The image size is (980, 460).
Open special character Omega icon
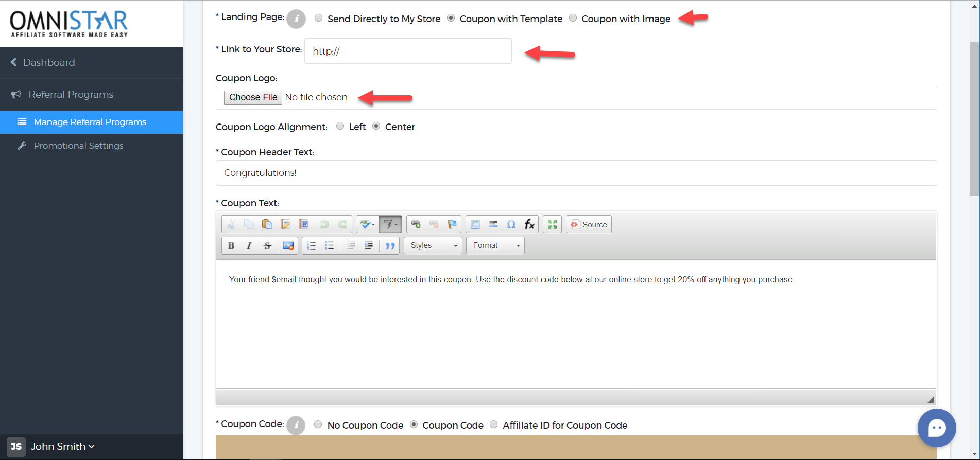click(x=511, y=224)
